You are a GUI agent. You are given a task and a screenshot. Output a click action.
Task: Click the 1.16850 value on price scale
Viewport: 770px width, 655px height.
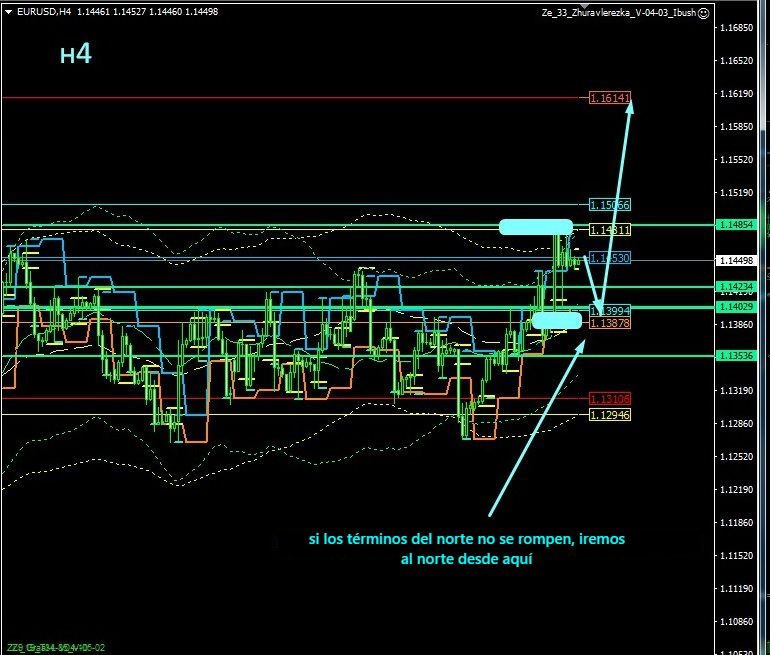pyautogui.click(x=736, y=27)
